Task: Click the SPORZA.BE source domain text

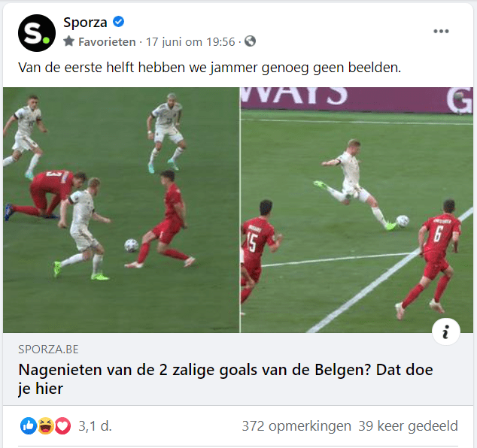Action: 48,350
